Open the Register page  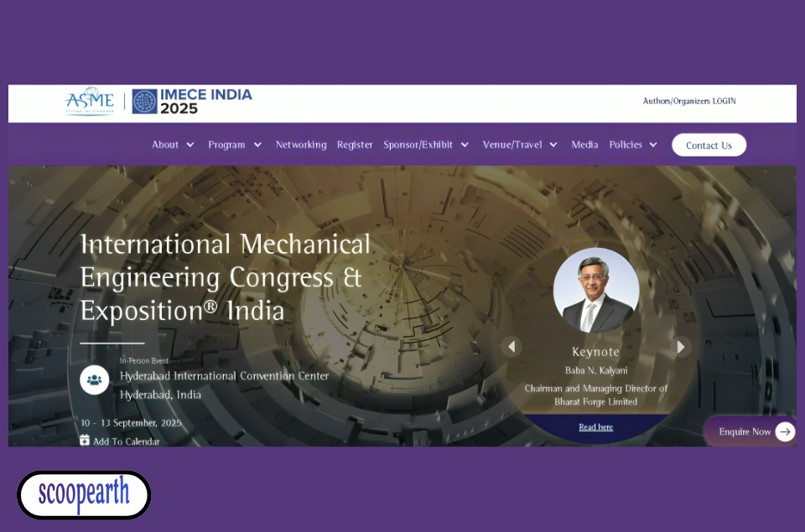coord(354,145)
